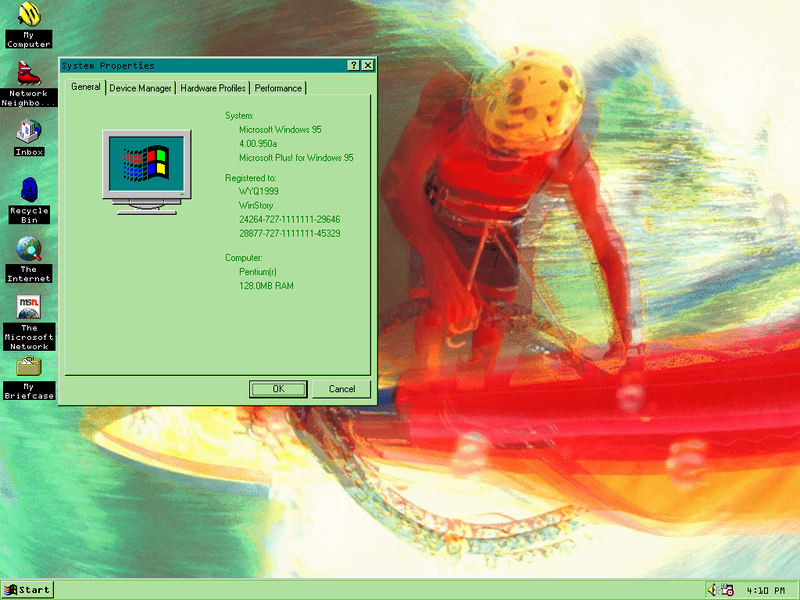Click the 4:10 PM taskbar clock
The height and width of the screenshot is (600, 800).
(x=766, y=589)
